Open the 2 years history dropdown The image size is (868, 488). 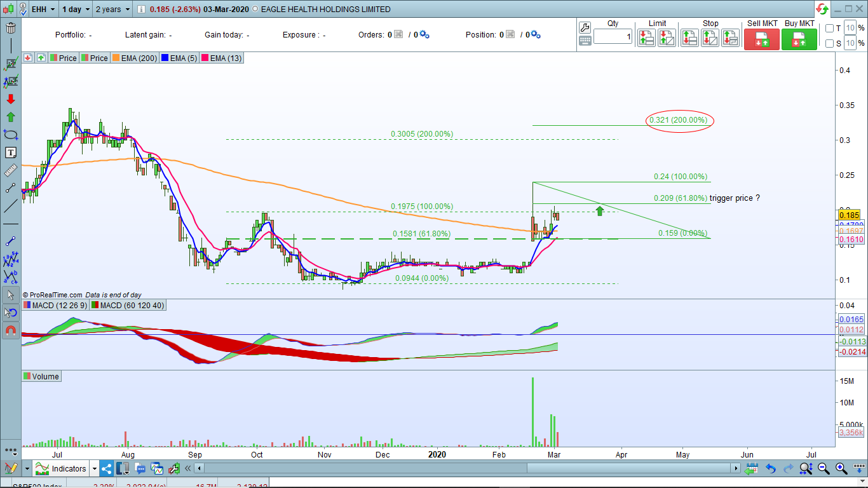pyautogui.click(x=111, y=10)
